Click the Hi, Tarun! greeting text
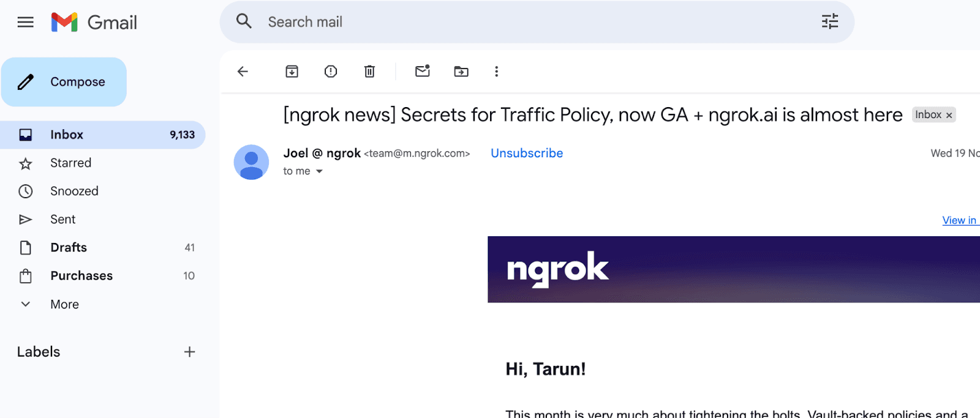This screenshot has height=418, width=980. pos(546,369)
